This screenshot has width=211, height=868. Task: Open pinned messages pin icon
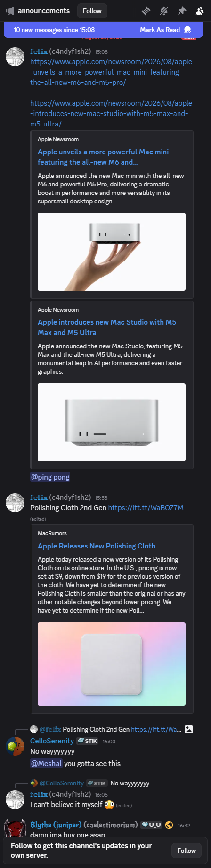[181, 11]
